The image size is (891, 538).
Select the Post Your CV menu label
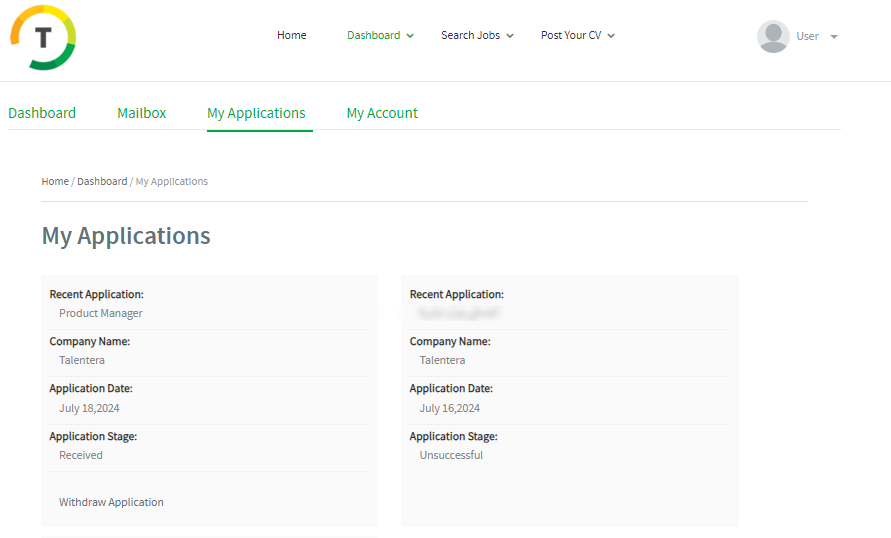[x=571, y=35]
